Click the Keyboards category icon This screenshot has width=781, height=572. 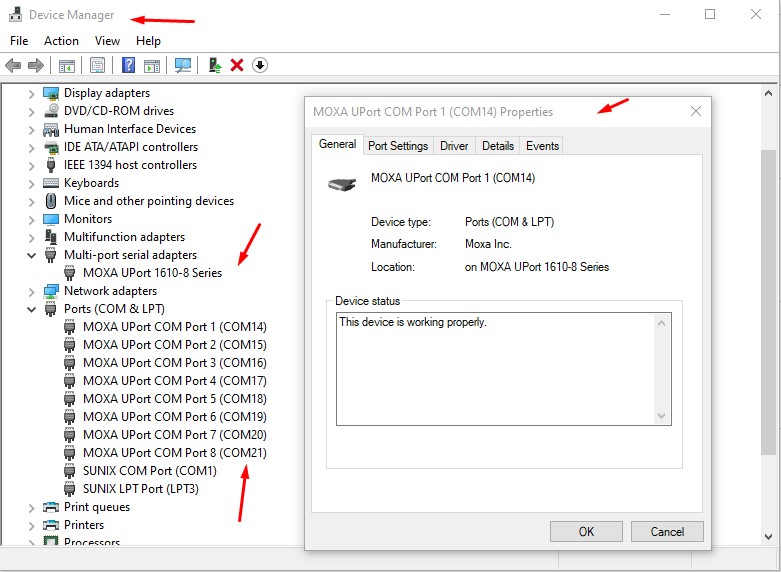(x=51, y=183)
